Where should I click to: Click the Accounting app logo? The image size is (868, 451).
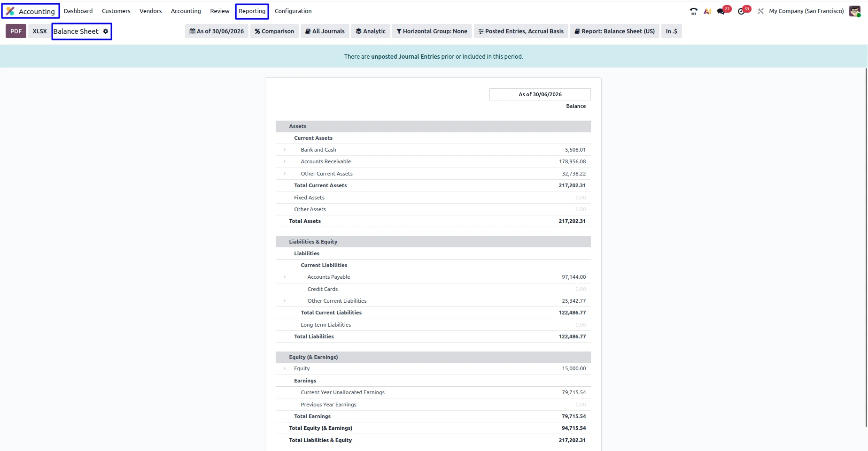[x=10, y=11]
